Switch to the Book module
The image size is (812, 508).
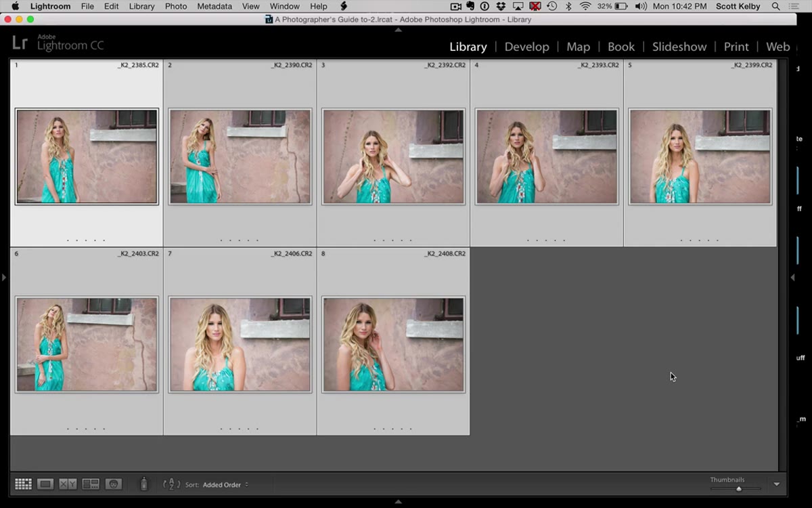(621, 47)
